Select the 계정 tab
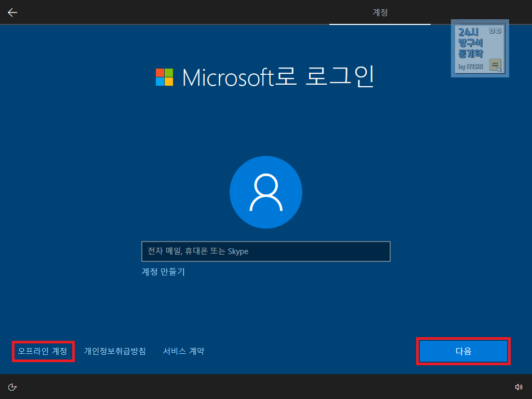This screenshot has width=532, height=399. (380, 12)
